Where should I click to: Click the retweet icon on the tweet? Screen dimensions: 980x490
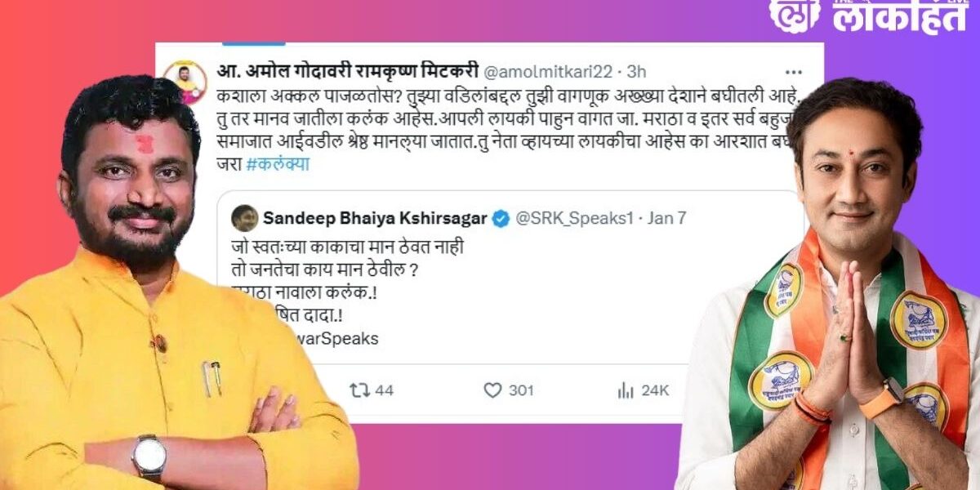click(x=360, y=390)
